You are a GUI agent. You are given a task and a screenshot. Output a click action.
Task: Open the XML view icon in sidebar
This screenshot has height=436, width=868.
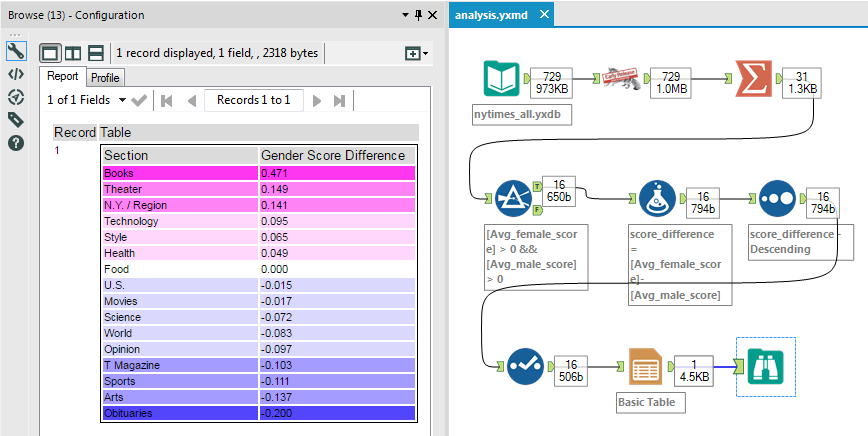(15, 74)
